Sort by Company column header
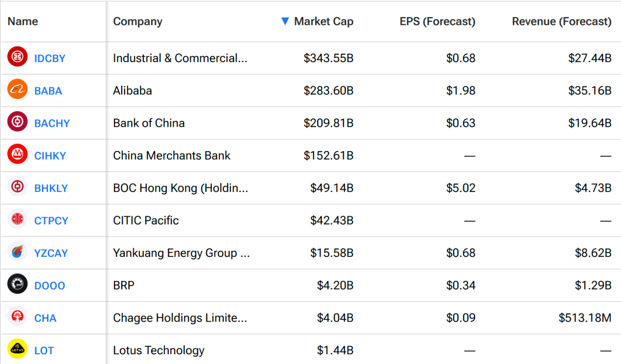This screenshot has height=364, width=621. click(138, 21)
